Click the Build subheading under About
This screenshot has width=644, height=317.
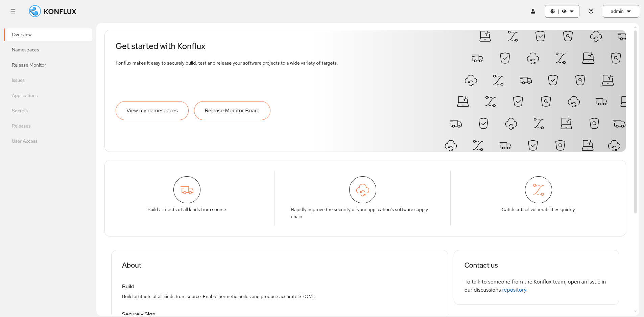128,287
